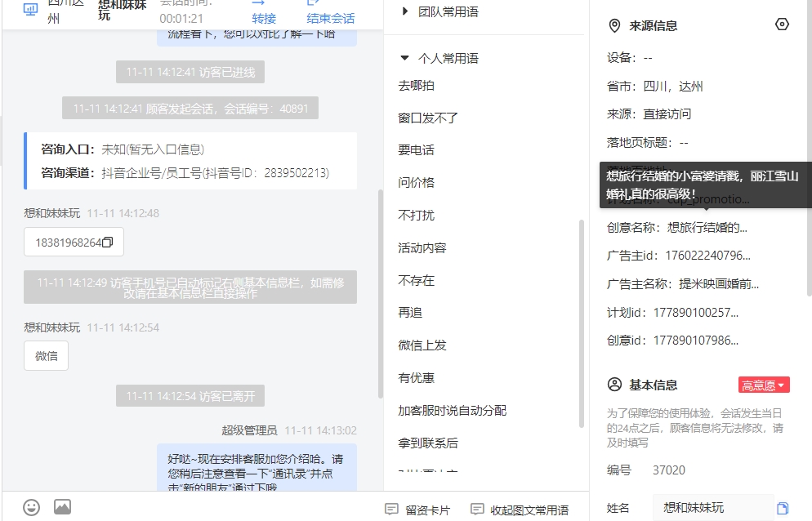Collapse quick phrases via 收起图文常用语

coord(520,510)
